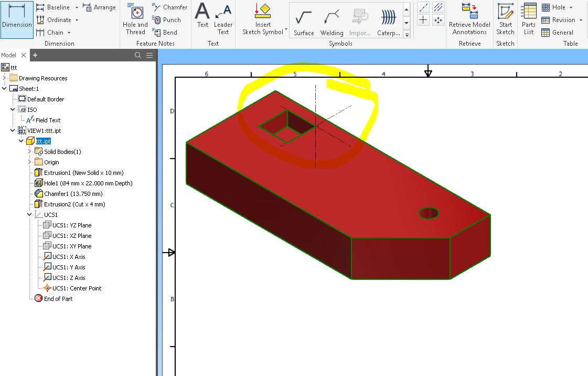This screenshot has height=376, width=588.
Task: Click the Centerline tool icon
Action: [x=423, y=7]
